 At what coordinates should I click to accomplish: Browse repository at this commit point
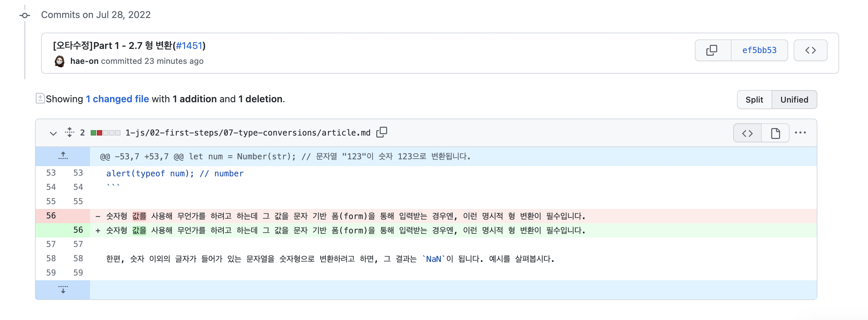click(810, 50)
